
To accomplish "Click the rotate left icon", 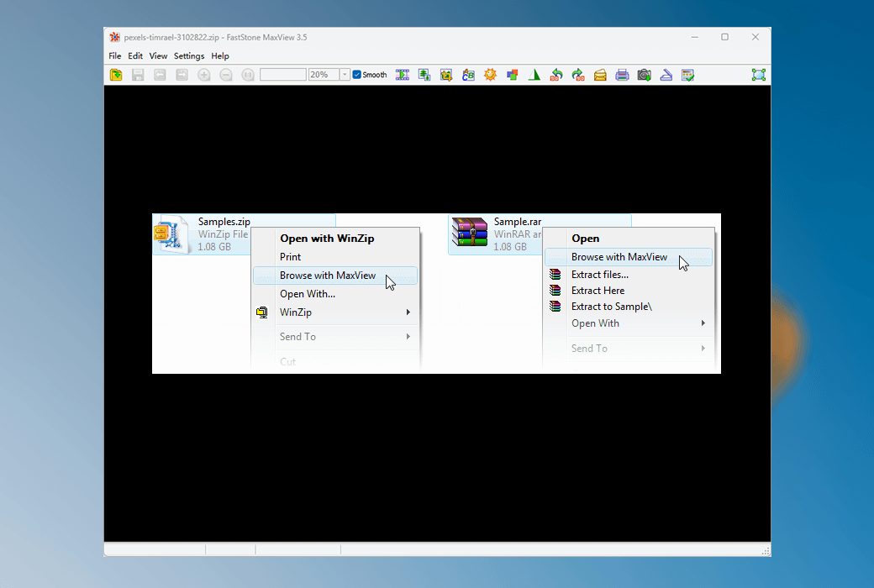I will pyautogui.click(x=556, y=75).
